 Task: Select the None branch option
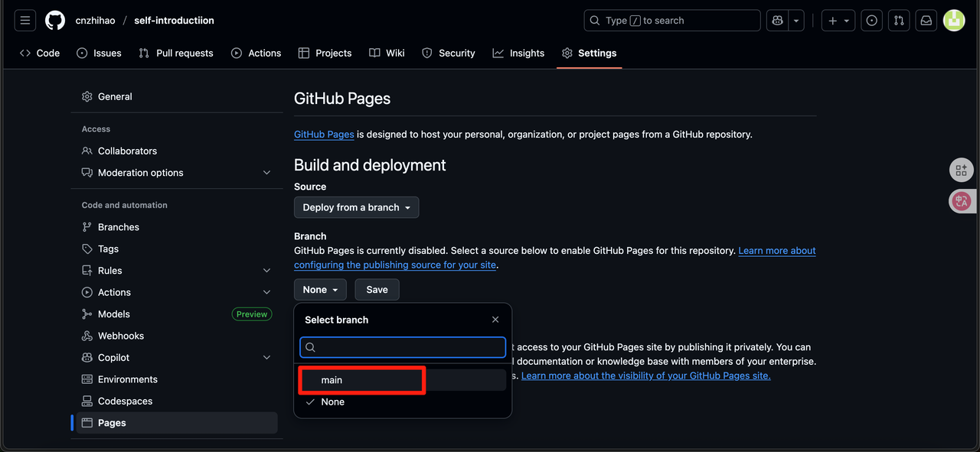click(x=332, y=402)
